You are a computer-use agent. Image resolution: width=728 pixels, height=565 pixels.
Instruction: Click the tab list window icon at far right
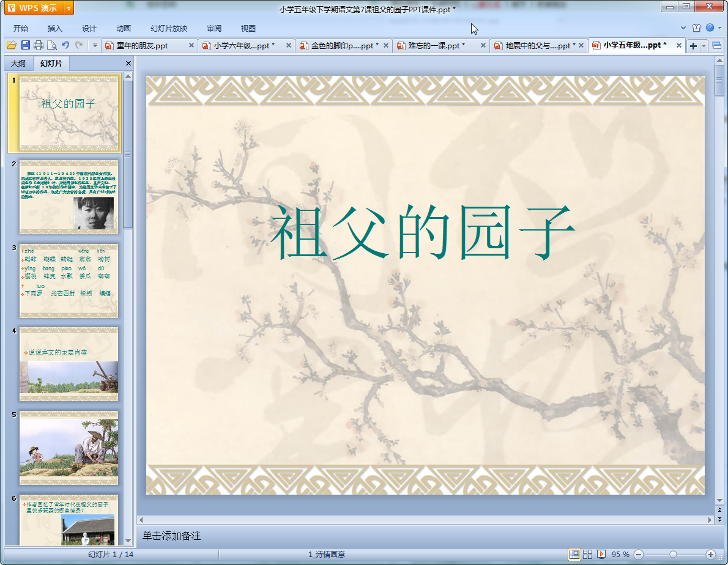(x=716, y=45)
